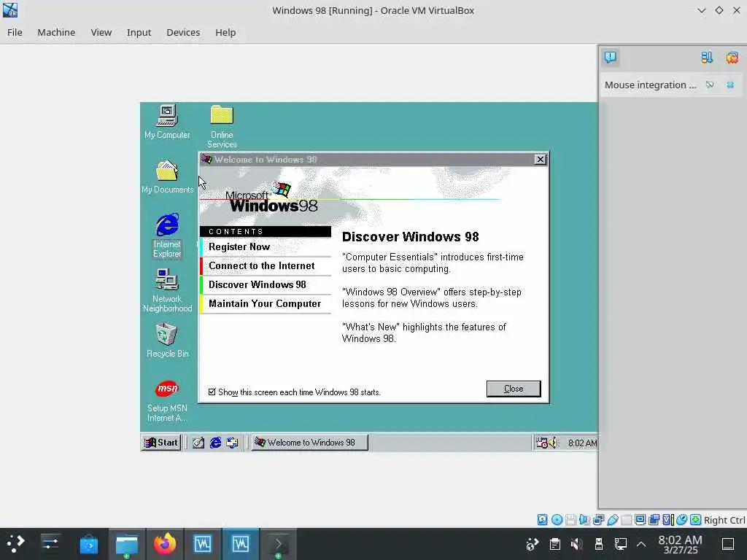Click VirtualBox USB devices status icon
Screen dimensions: 747x560
click(x=612, y=519)
